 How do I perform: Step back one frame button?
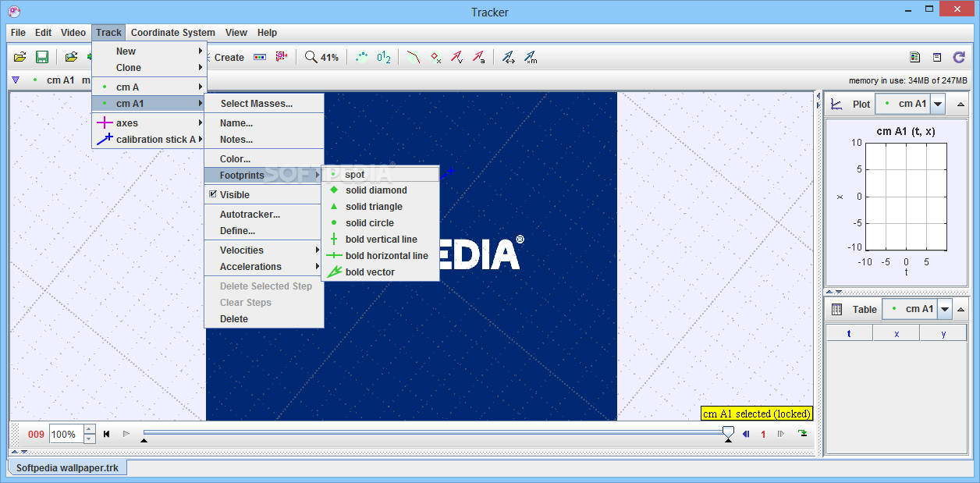pos(746,434)
